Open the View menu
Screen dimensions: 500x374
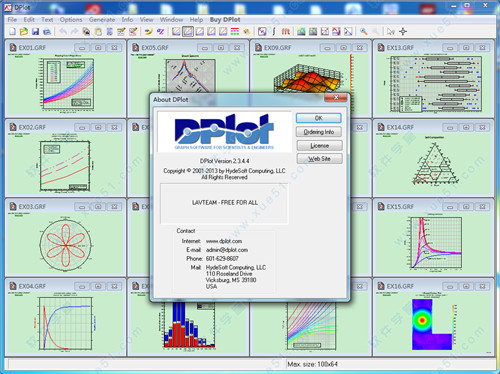pos(146,20)
